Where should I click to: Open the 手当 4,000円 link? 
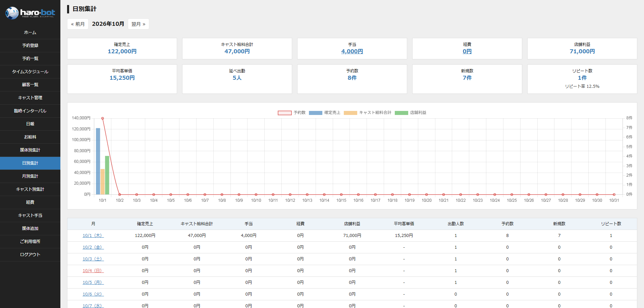(x=352, y=51)
